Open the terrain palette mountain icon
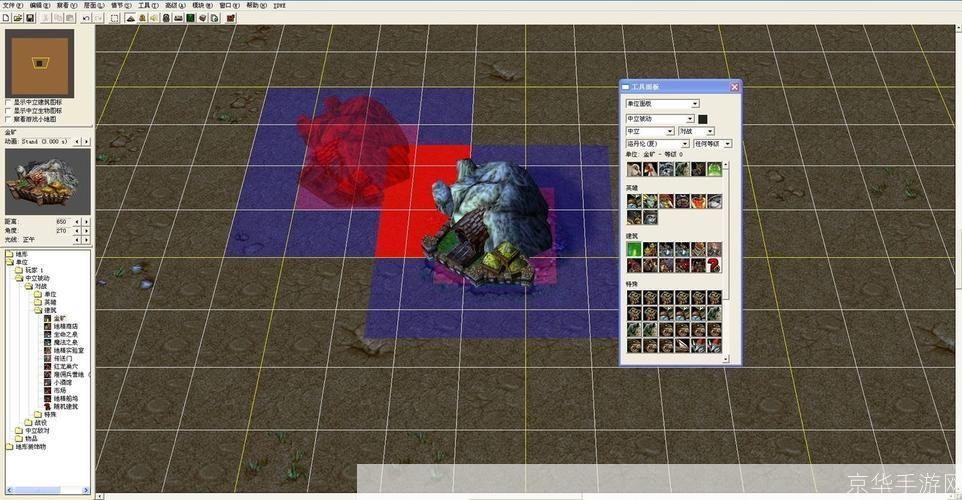 click(x=130, y=18)
